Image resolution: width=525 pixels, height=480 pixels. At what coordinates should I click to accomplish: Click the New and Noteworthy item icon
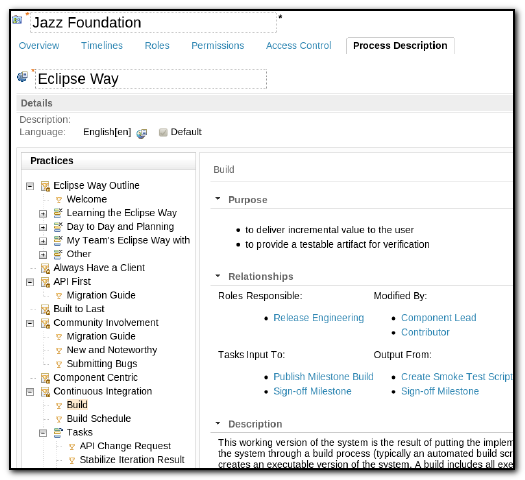(59, 351)
